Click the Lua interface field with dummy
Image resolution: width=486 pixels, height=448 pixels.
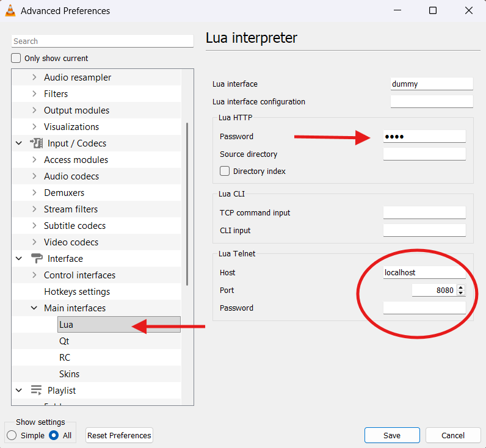[432, 84]
